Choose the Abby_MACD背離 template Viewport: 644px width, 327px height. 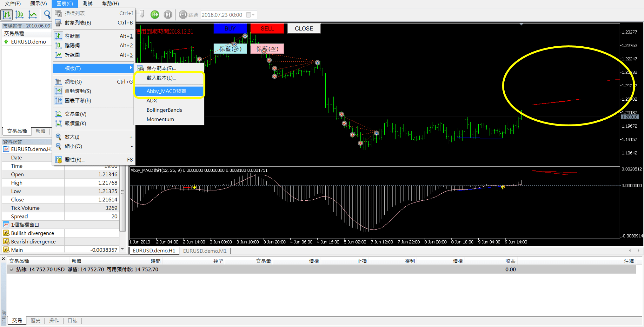(x=166, y=91)
